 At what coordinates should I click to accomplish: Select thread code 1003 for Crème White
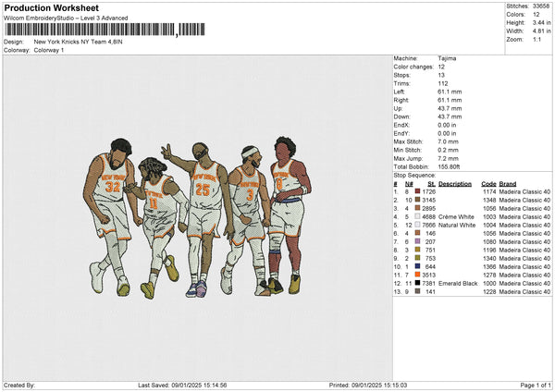click(489, 216)
